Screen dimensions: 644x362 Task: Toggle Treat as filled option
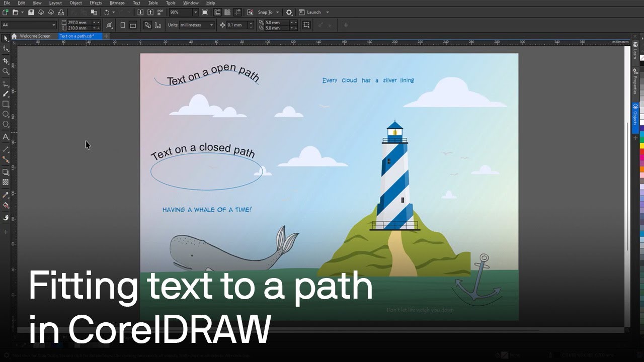coord(306,25)
